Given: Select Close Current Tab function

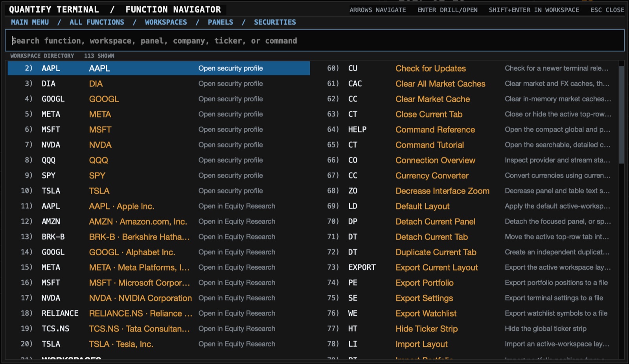Looking at the screenshot, I should [x=465, y=114].
